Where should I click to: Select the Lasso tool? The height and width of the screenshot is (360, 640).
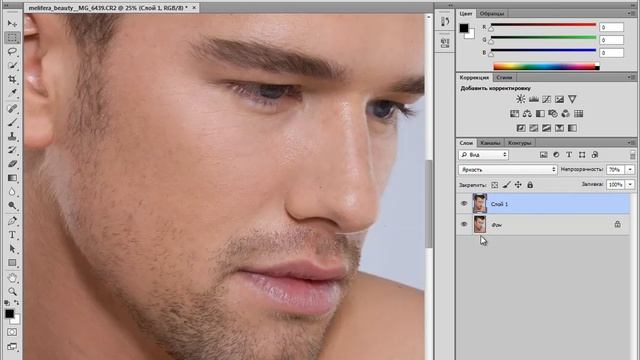(x=12, y=51)
